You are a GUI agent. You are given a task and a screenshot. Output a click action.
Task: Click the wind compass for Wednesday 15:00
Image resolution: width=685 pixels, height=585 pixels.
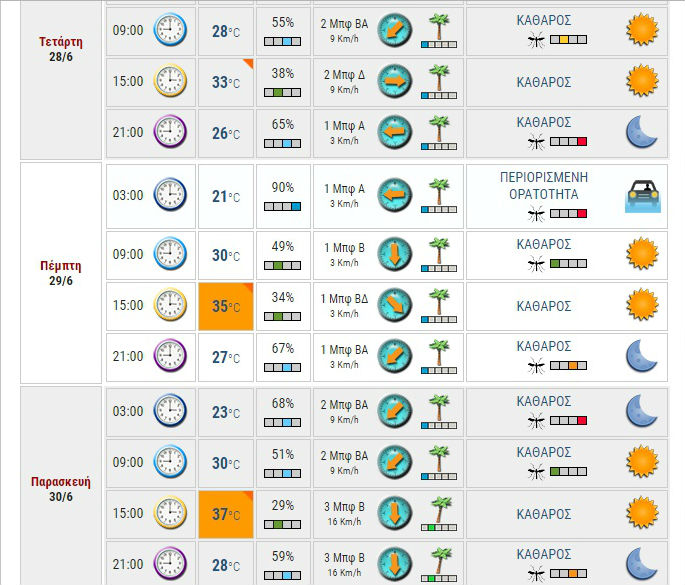pos(394,81)
